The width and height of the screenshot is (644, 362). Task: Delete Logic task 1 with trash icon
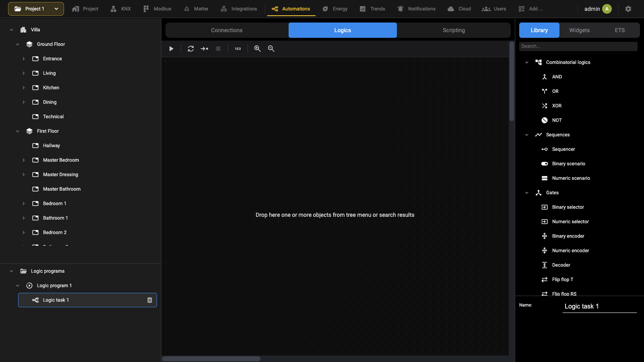click(x=150, y=300)
